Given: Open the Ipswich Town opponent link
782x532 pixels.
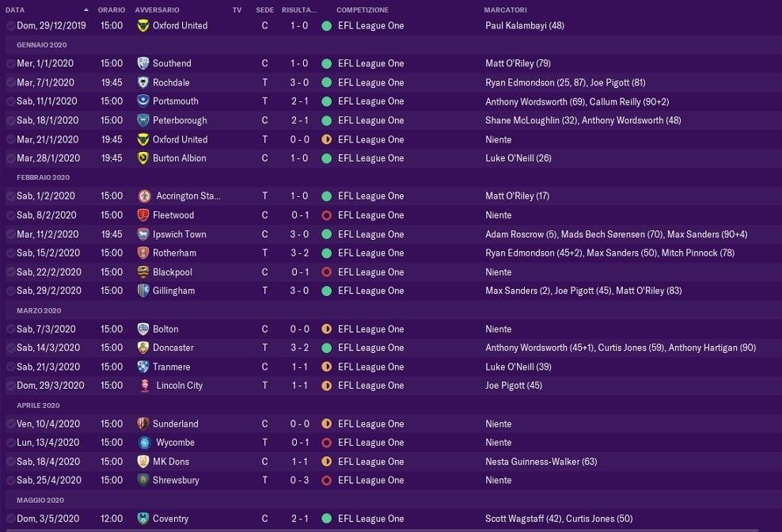Looking at the screenshot, I should point(179,234).
